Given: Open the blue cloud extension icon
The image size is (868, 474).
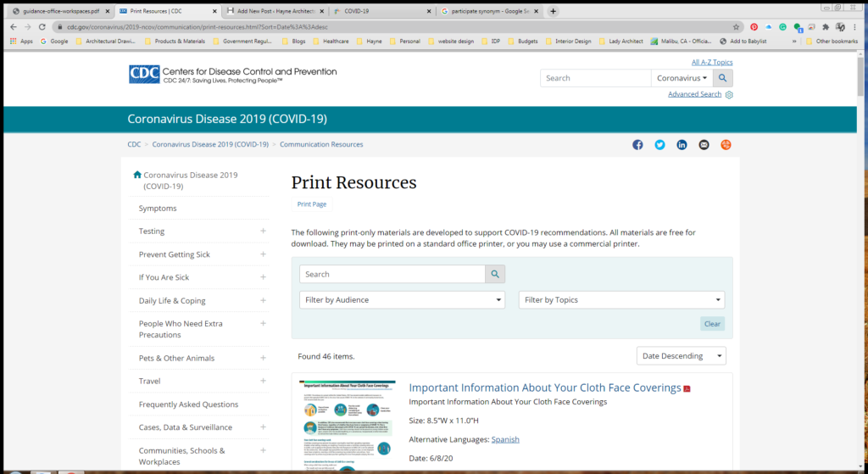Looking at the screenshot, I should pos(768,26).
